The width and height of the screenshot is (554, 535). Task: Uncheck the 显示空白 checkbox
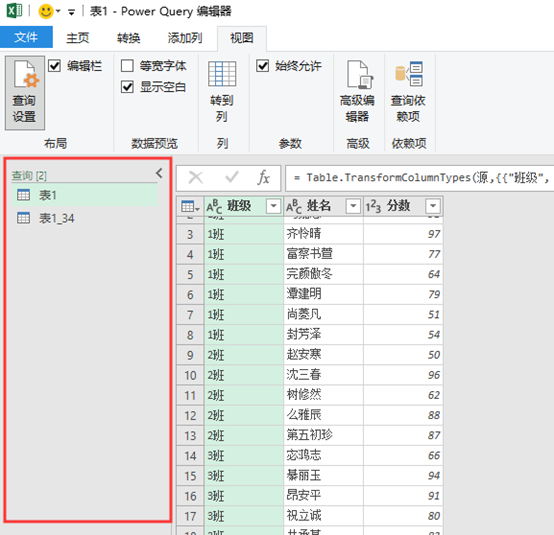[x=127, y=87]
